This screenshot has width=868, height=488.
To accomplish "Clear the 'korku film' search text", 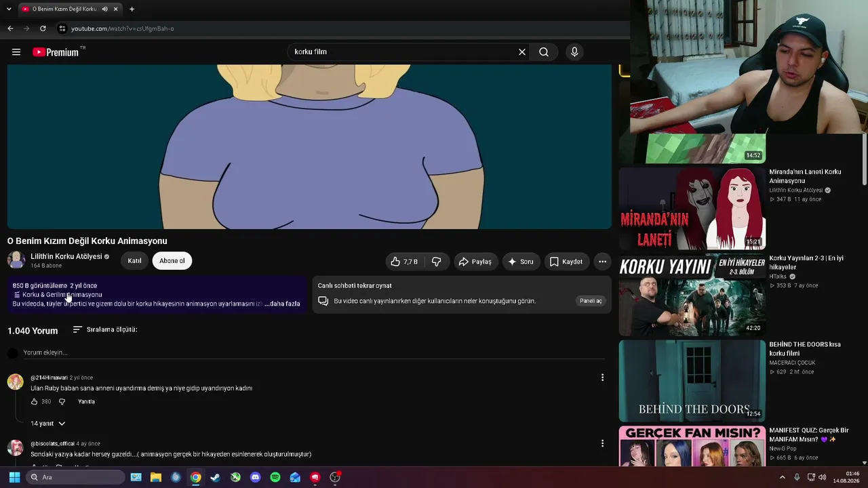I will 522,52.
